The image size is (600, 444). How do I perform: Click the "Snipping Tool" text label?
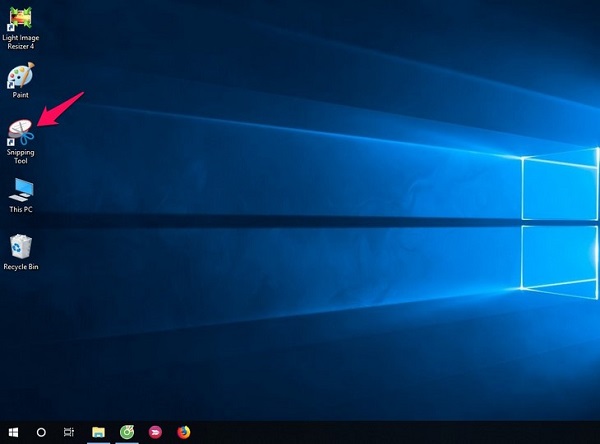20,156
